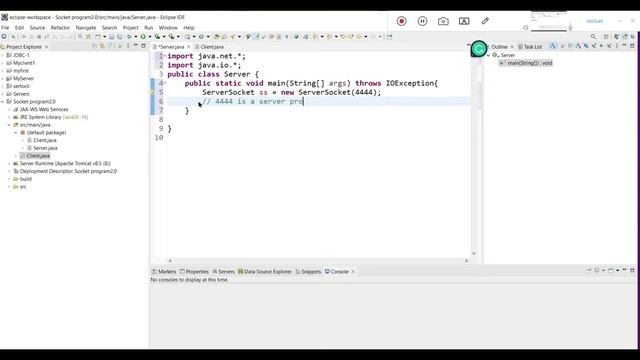Viewport: 640px width, 360px height.
Task: Pause the screen recording
Action: click(422, 21)
